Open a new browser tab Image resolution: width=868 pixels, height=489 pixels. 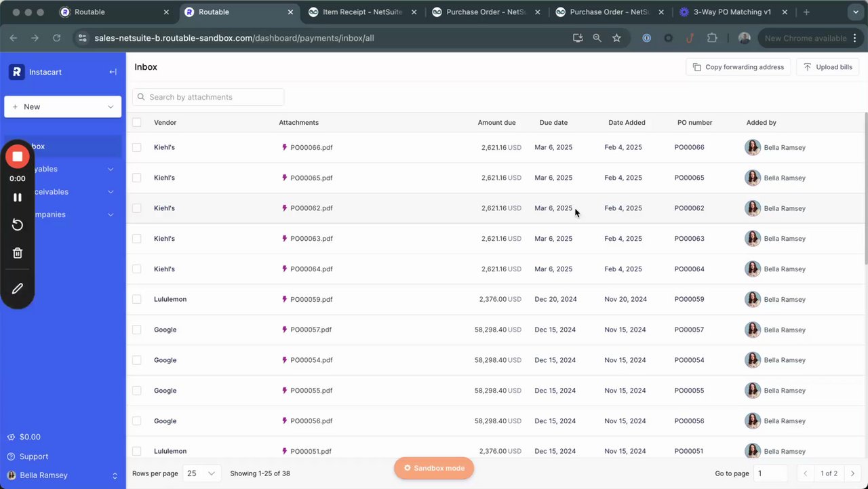(806, 12)
